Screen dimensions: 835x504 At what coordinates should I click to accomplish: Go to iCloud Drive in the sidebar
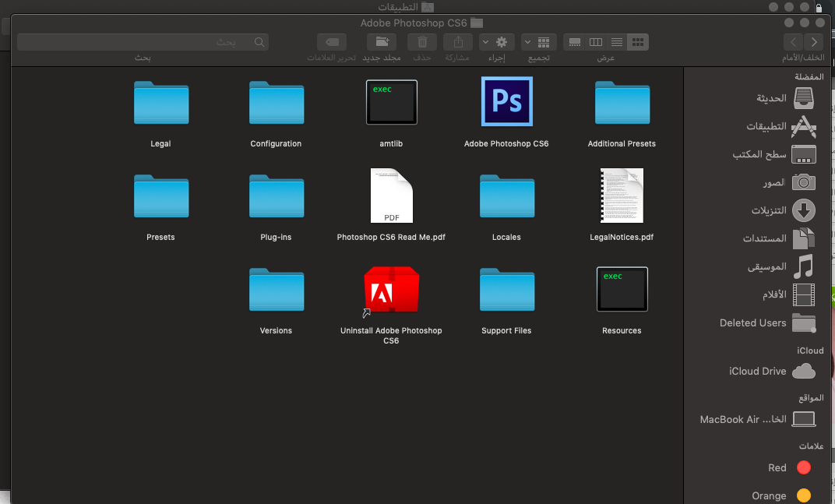(x=758, y=371)
